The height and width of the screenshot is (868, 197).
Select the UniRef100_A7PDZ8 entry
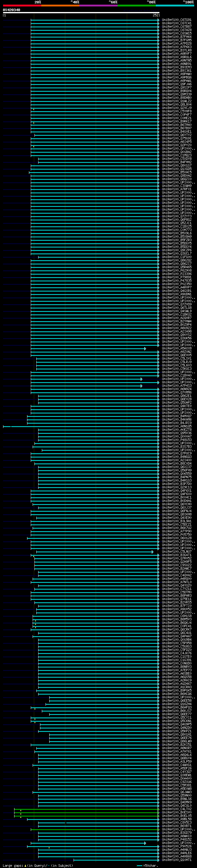[x=176, y=43]
